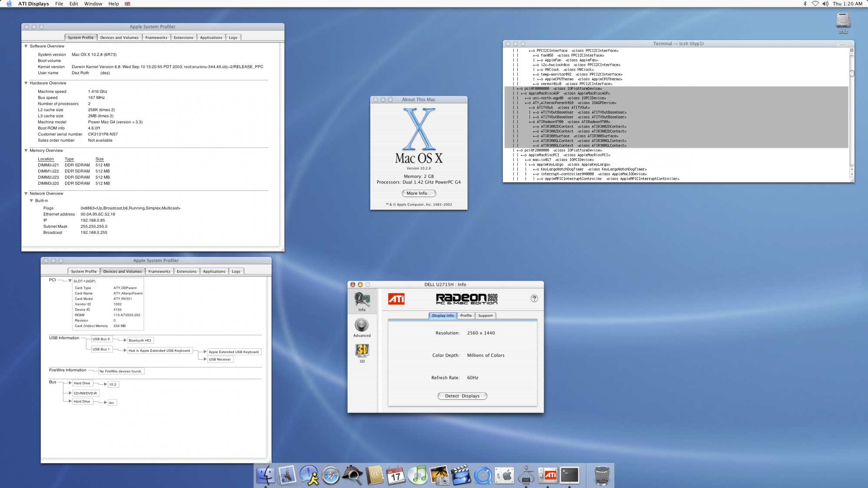Screen dimensions: 868x488
Task: Open Extensions tab in Hardware Overview profiler window
Action: point(184,37)
